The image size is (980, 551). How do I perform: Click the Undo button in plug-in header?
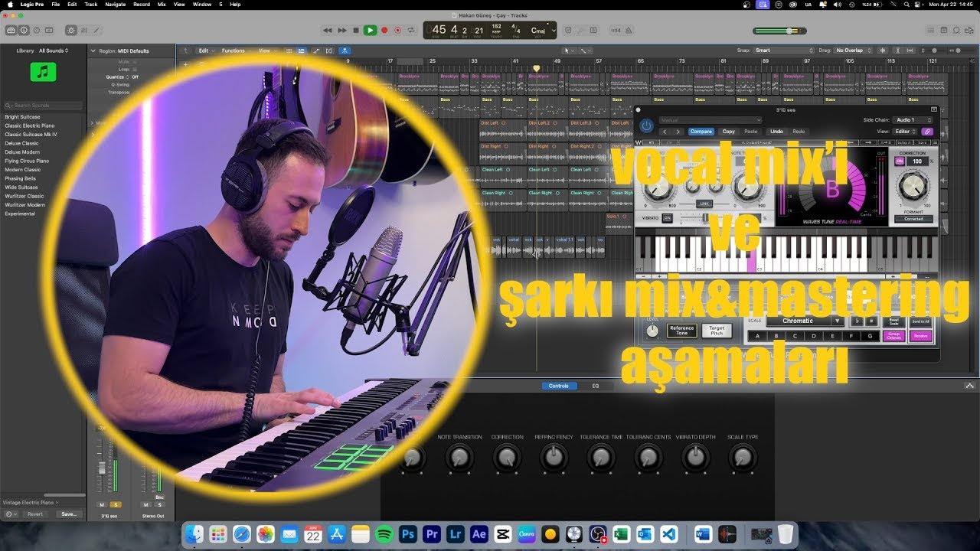coord(776,132)
